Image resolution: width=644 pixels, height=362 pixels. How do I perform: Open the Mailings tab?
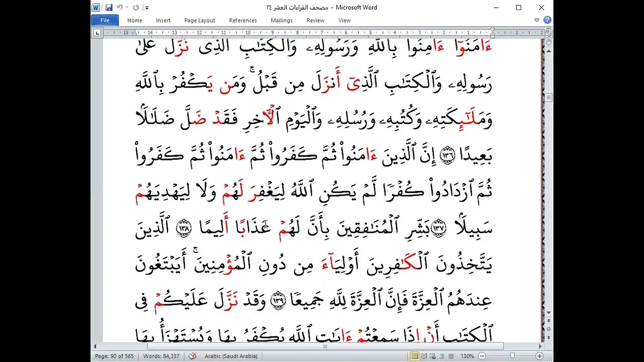click(281, 21)
